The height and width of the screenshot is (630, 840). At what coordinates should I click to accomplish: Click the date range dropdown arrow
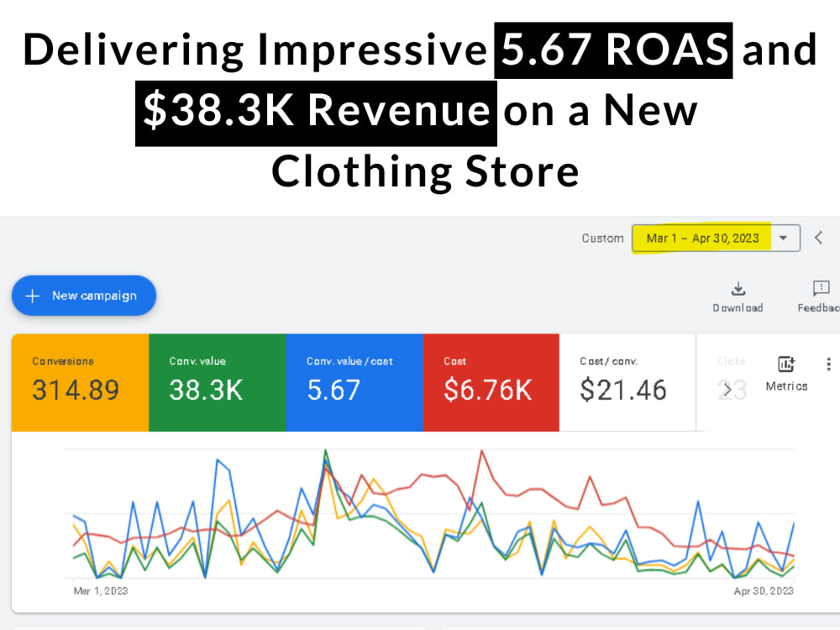(783, 238)
